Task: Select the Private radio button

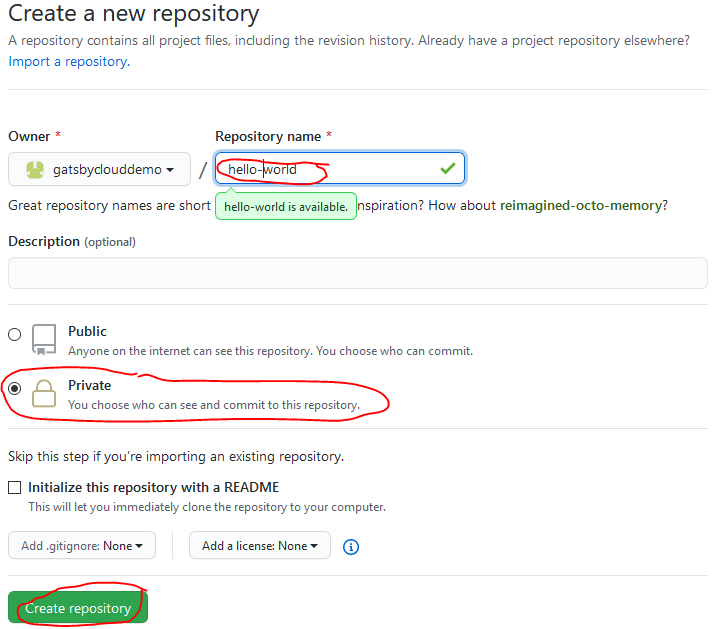Action: pyautogui.click(x=15, y=388)
